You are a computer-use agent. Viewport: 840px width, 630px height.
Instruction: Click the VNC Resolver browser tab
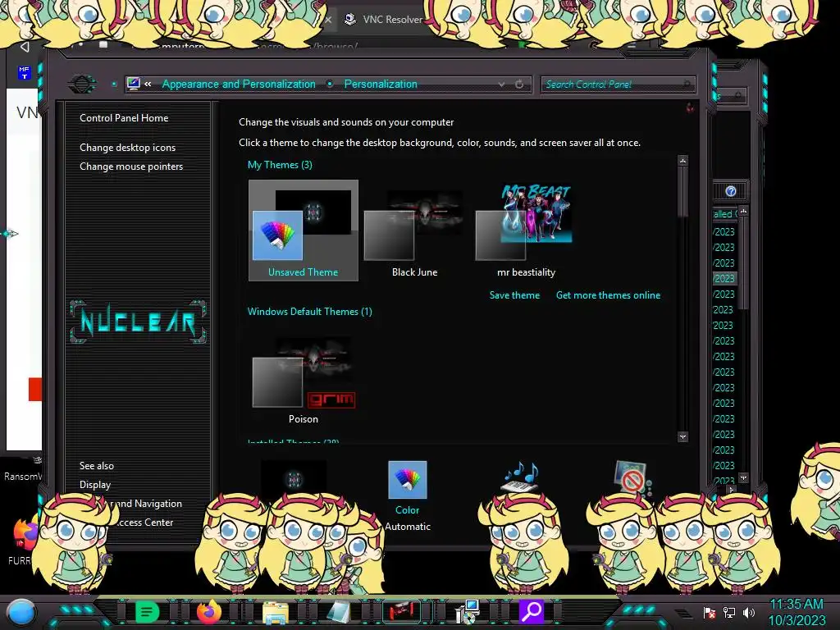(x=384, y=20)
